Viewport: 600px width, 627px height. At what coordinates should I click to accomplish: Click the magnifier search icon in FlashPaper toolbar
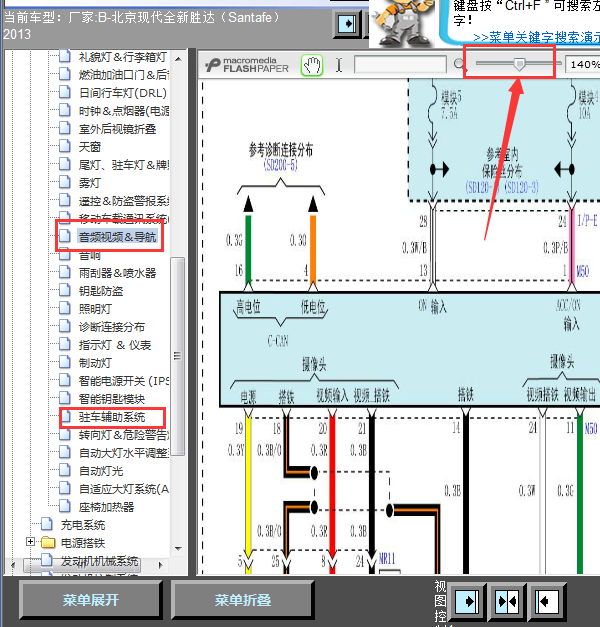459,64
